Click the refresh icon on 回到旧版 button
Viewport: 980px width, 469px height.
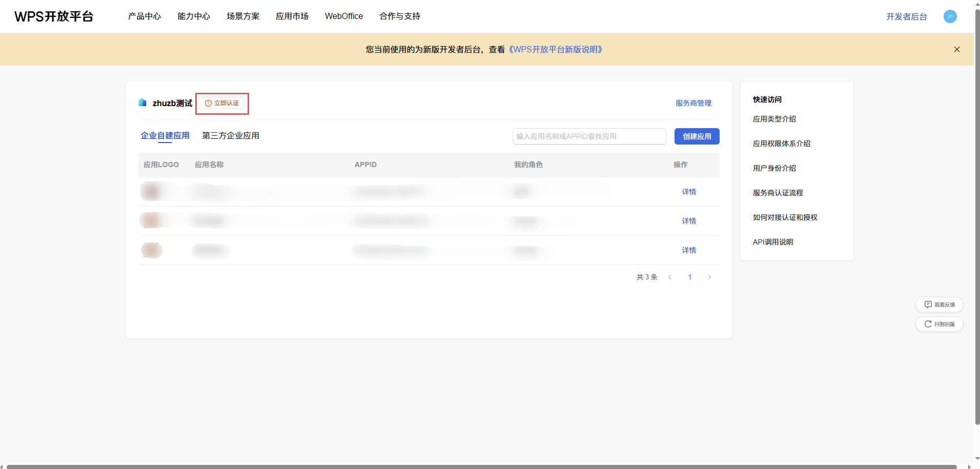(x=928, y=324)
